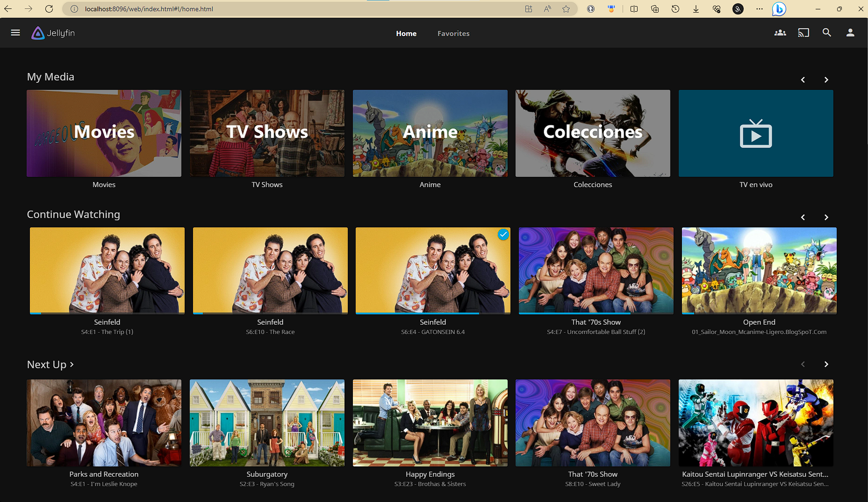Screen dimensions: 868x502
Task: Select the Home tab
Action: click(x=406, y=34)
